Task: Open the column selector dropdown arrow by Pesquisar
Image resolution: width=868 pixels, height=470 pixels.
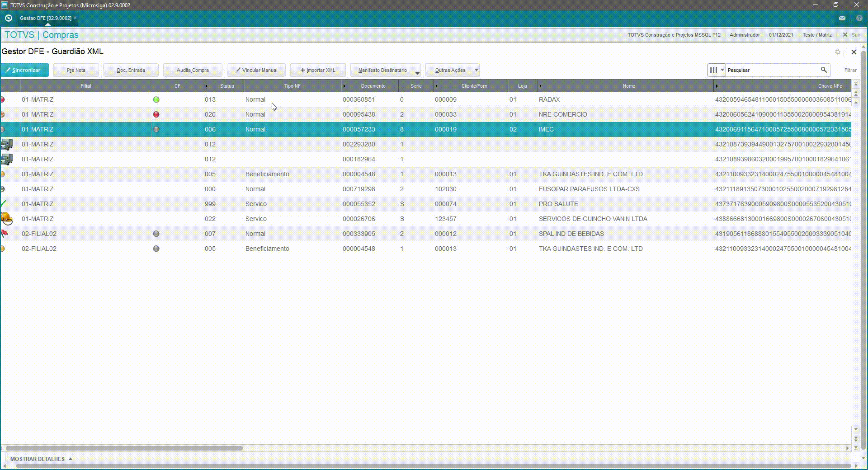Action: (x=722, y=70)
